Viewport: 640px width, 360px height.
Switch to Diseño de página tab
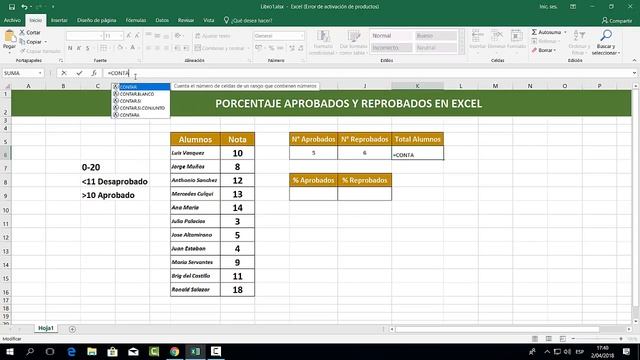pos(97,20)
